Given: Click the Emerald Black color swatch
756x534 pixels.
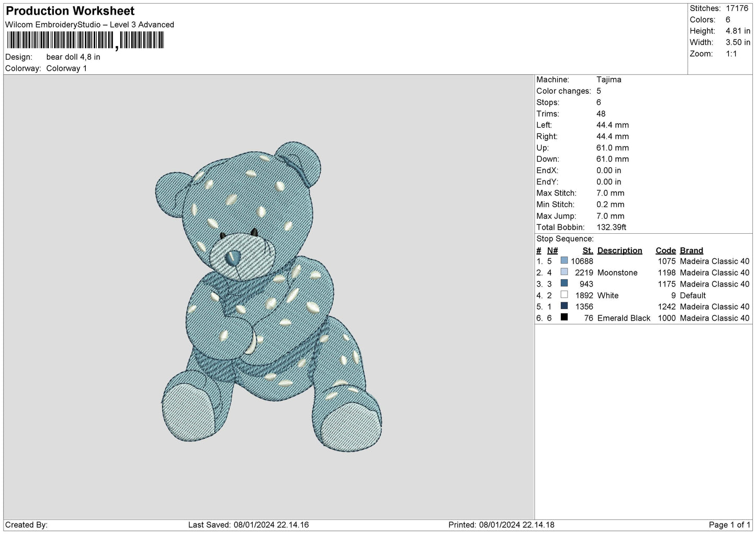Looking at the screenshot, I should (564, 317).
